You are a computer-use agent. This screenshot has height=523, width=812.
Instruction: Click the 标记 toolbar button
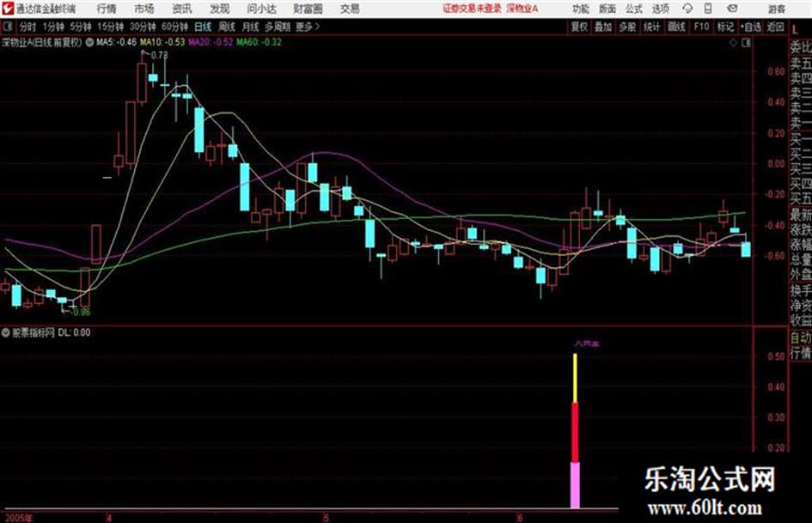tap(725, 27)
